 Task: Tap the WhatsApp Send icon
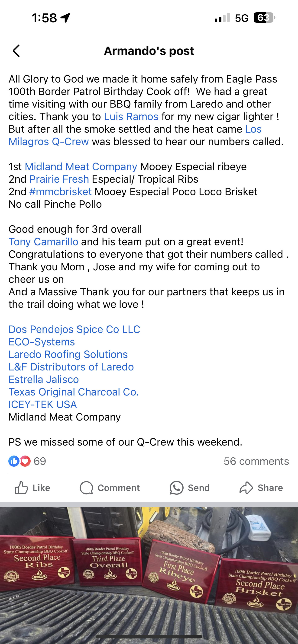click(x=176, y=488)
